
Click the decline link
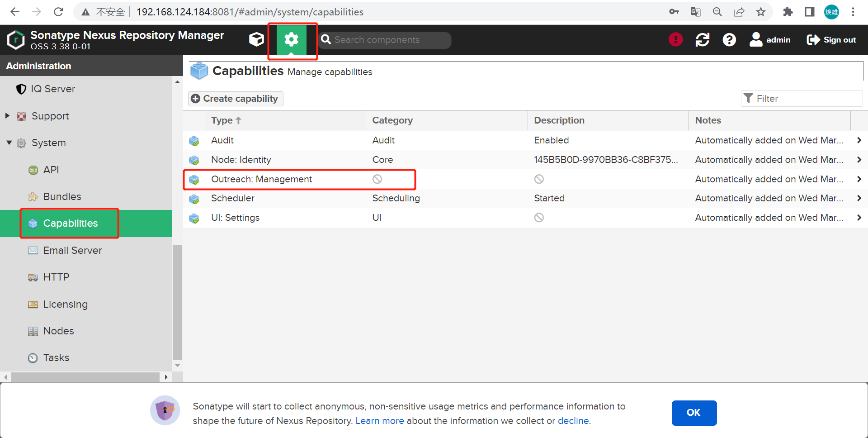coord(573,421)
